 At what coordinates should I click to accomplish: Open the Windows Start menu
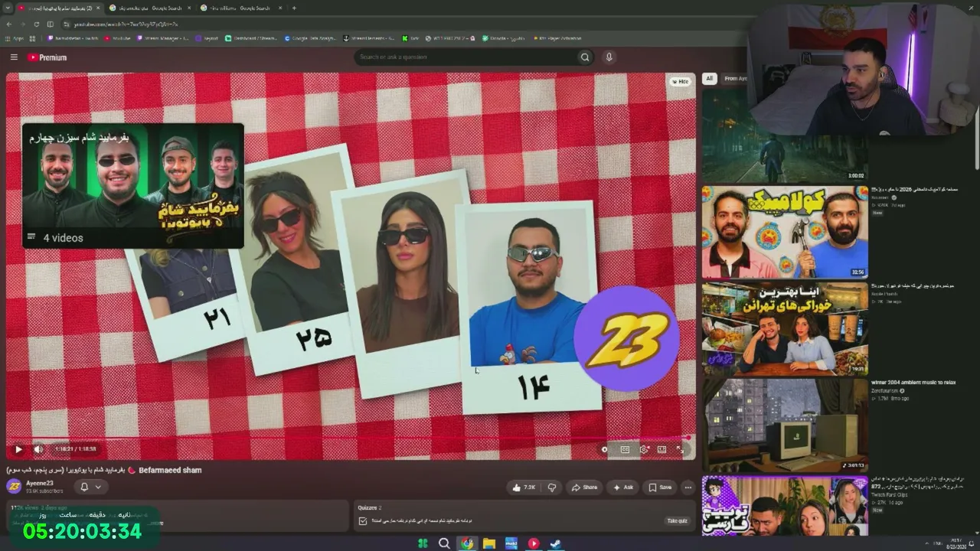click(x=423, y=543)
